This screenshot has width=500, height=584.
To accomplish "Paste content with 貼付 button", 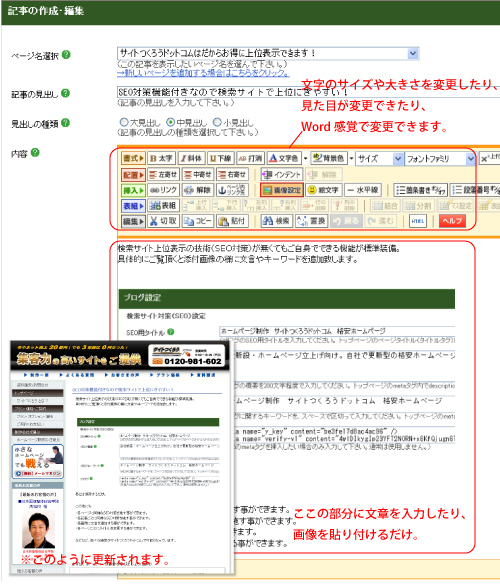I will click(232, 221).
